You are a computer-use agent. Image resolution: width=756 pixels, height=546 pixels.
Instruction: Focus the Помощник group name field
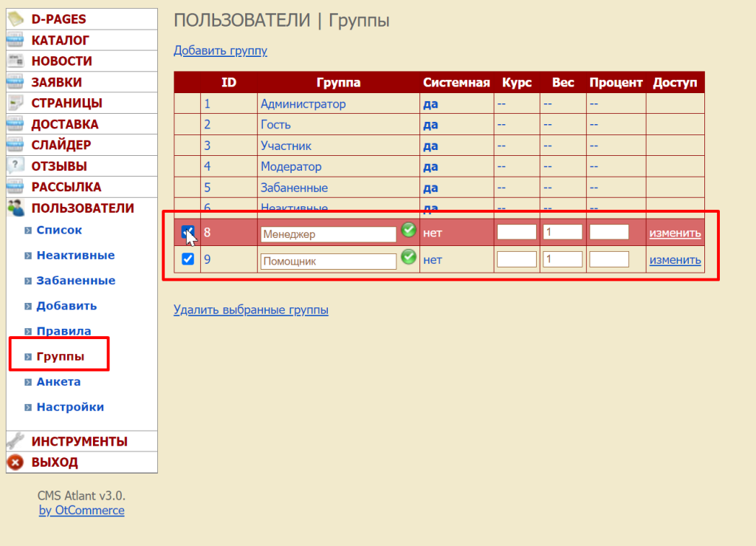[329, 261]
